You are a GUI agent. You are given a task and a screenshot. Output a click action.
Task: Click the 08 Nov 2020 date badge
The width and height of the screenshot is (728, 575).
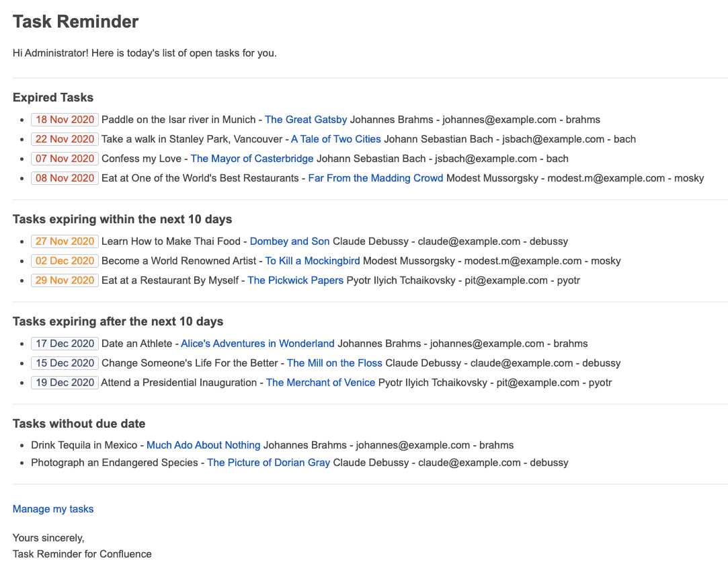[x=65, y=178]
